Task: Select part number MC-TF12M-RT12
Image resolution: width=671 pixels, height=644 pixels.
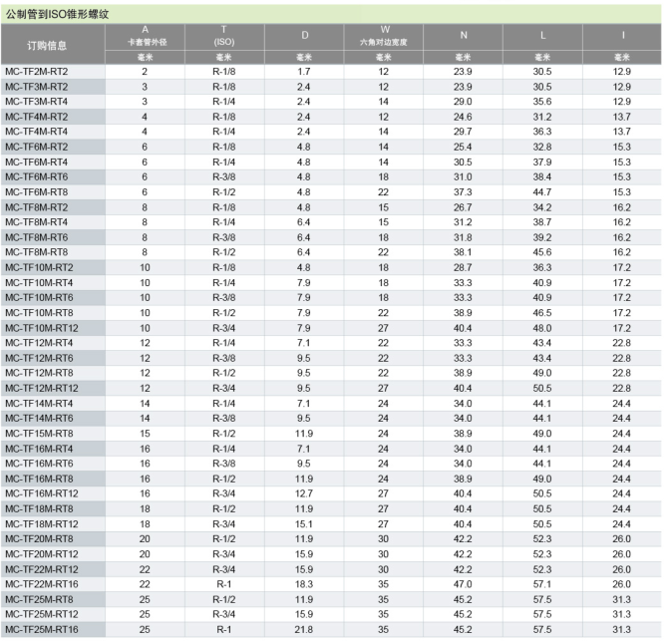Action: (x=42, y=389)
